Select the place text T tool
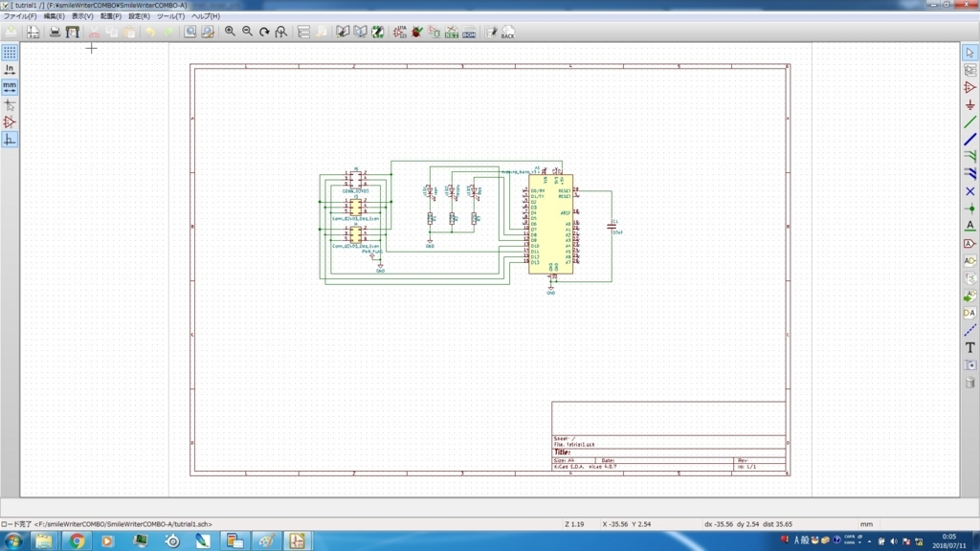 (x=970, y=348)
